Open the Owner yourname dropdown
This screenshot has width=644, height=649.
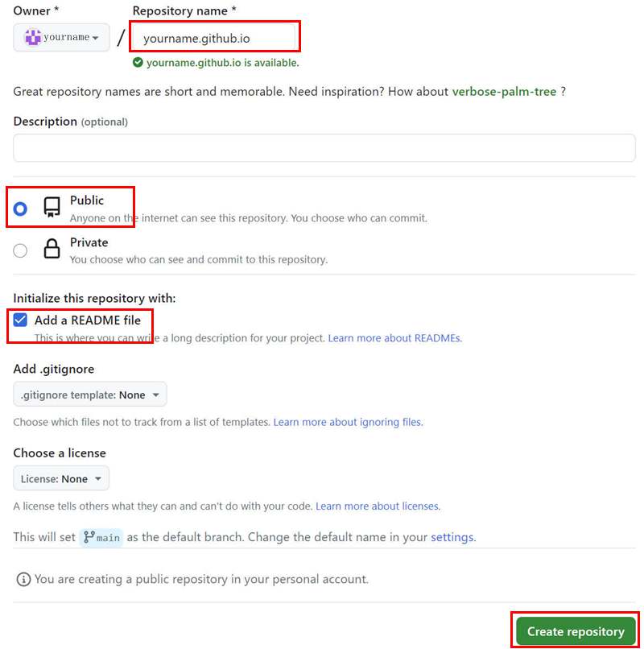coord(61,37)
